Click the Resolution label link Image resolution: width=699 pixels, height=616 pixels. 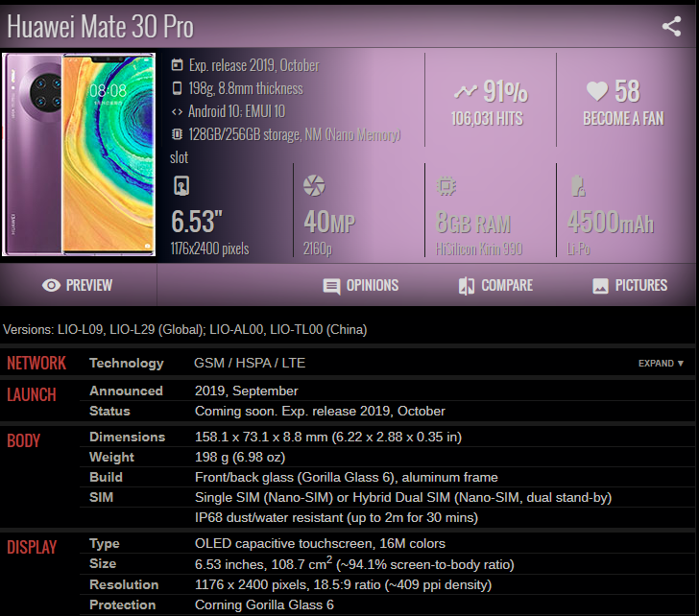click(x=124, y=584)
